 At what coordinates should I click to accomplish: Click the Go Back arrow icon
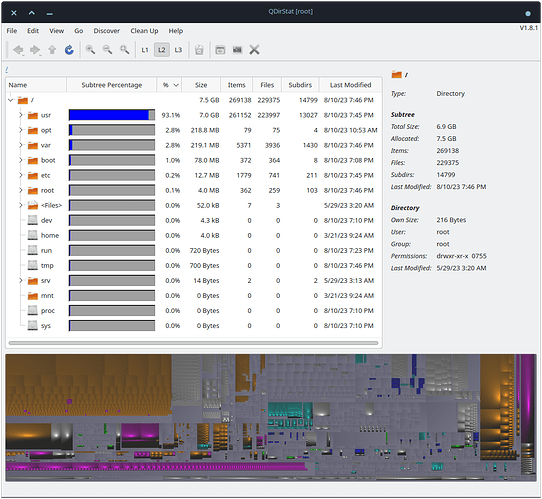(18, 50)
